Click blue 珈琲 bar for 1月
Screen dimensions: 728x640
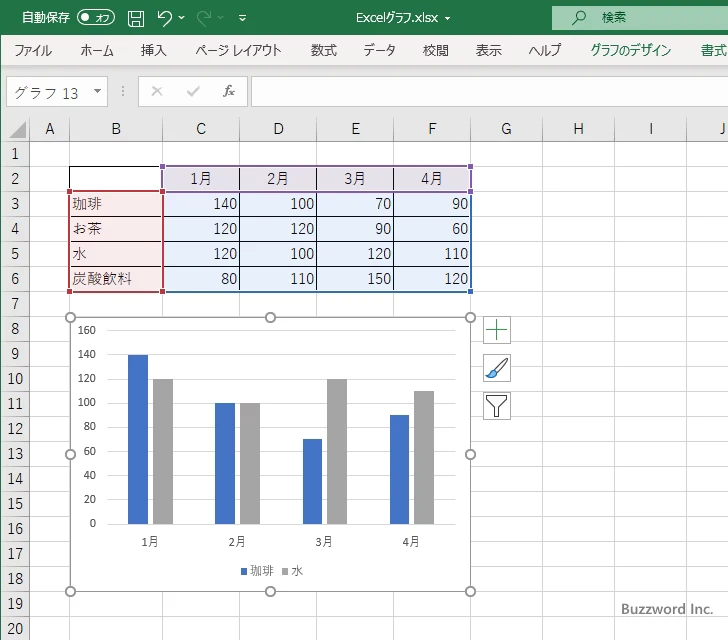tap(138, 439)
